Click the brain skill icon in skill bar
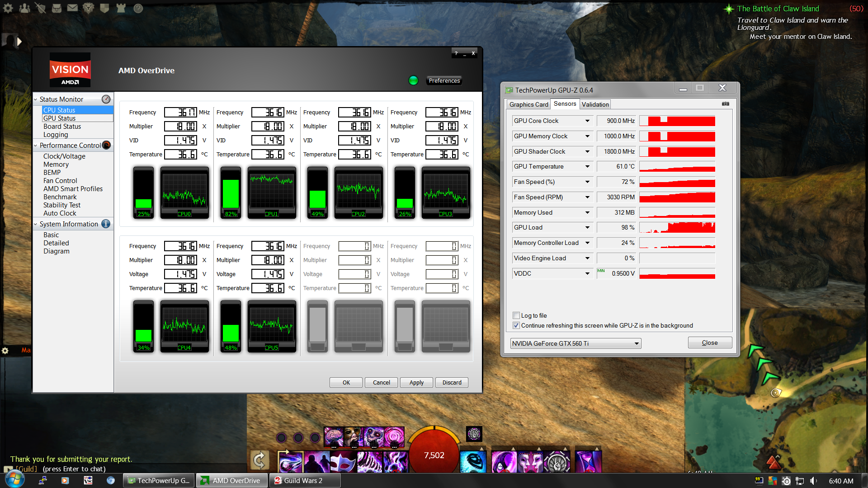Viewport: 868px width, 488px height. (334, 436)
